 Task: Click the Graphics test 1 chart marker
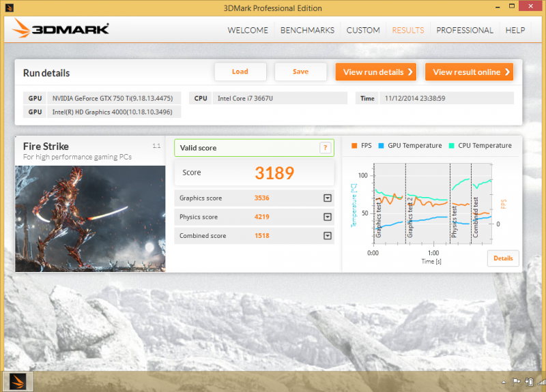[x=378, y=217]
